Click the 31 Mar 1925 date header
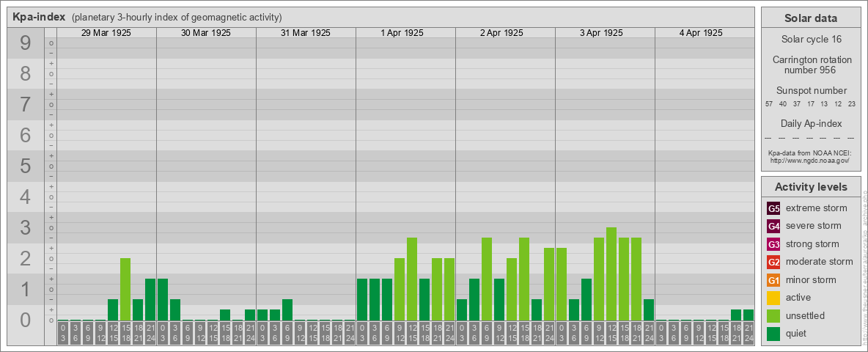 click(306, 33)
